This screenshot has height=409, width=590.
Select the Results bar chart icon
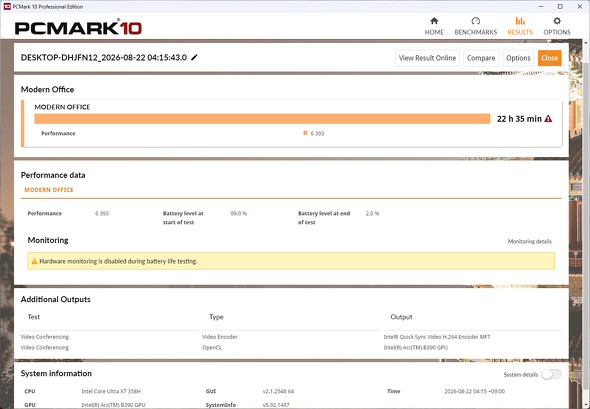[520, 21]
